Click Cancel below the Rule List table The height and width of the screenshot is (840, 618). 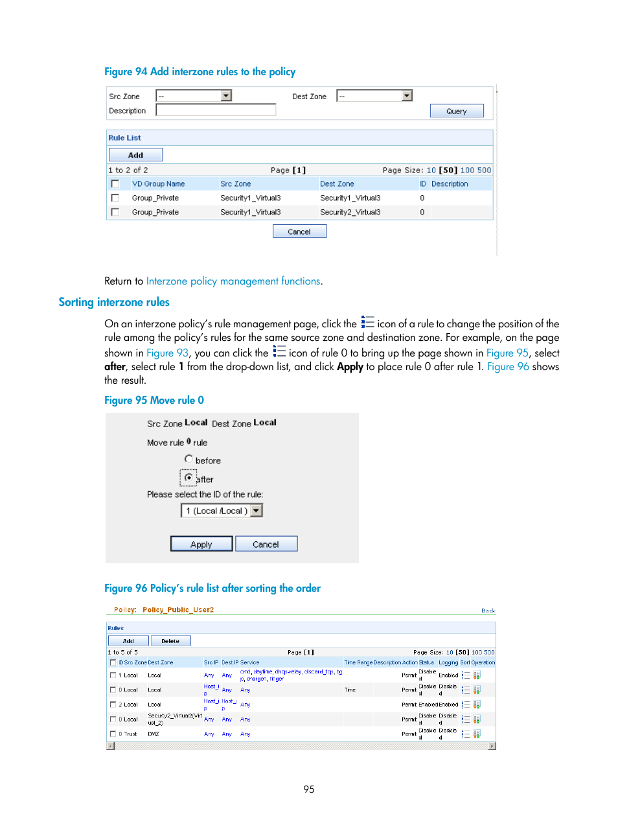pyautogui.click(x=299, y=231)
